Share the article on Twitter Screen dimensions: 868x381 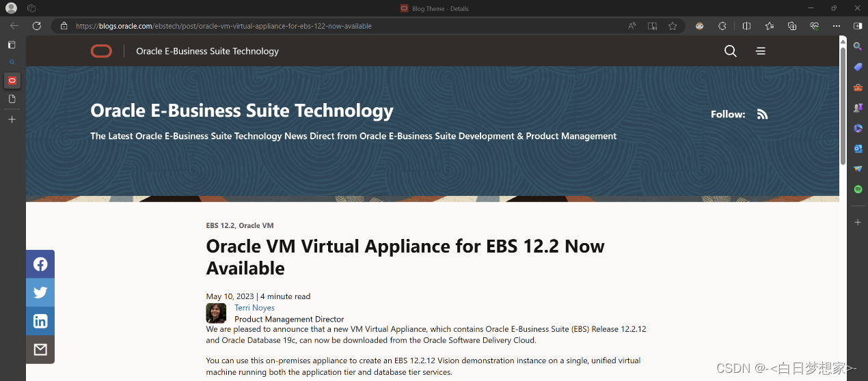40,293
